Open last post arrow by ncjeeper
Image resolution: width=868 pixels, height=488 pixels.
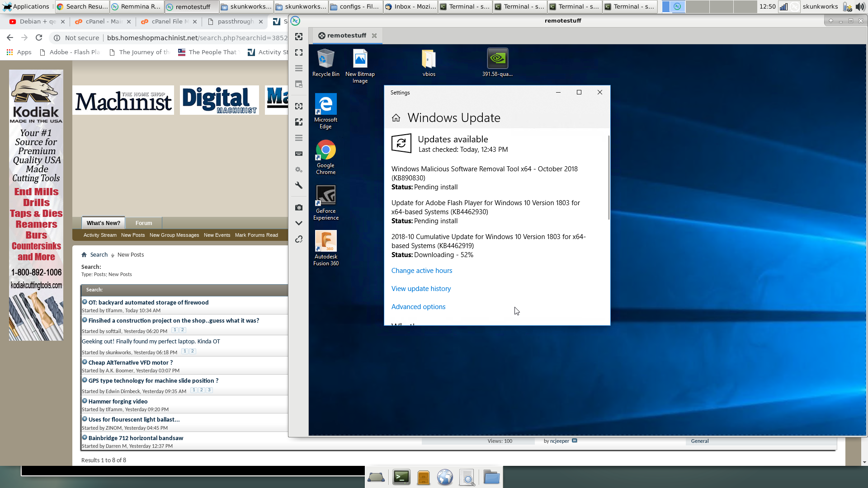click(575, 441)
